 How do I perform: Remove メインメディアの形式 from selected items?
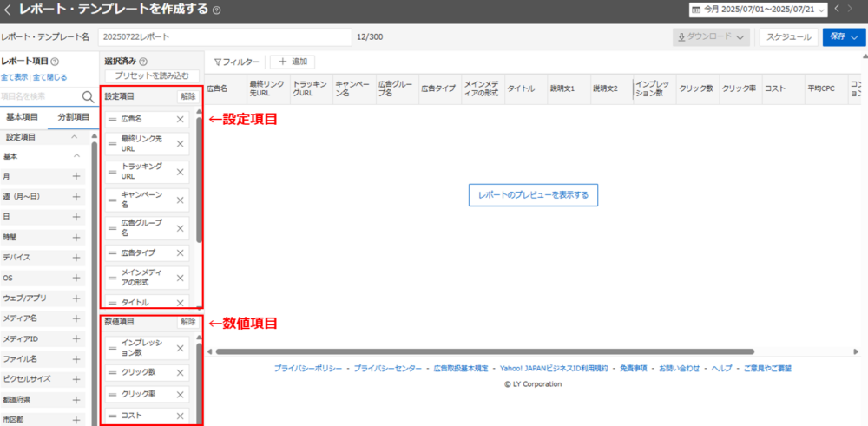tap(180, 278)
